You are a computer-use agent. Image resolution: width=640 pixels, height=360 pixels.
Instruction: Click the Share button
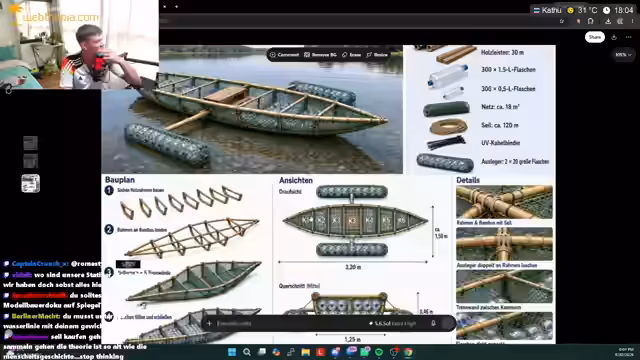[x=595, y=37]
